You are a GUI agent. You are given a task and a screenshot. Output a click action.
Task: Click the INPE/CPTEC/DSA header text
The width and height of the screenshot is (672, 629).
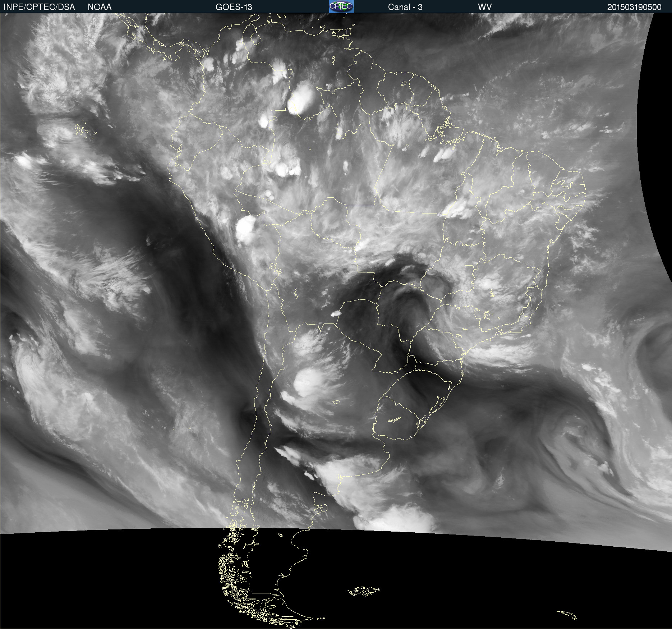(x=39, y=7)
